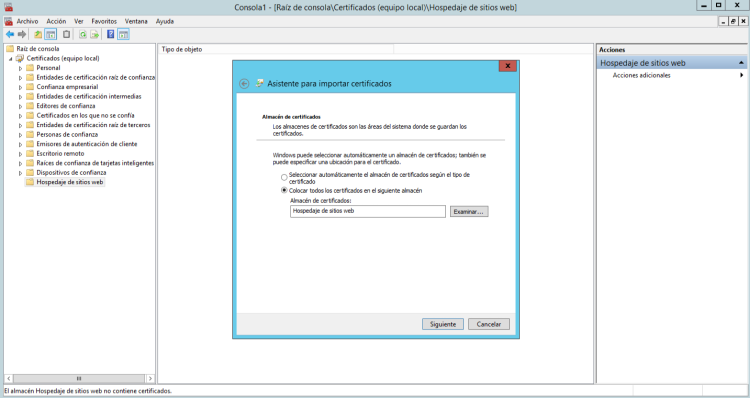The width and height of the screenshot is (750, 398).
Task: Select automatic certificate store radio option
Action: point(284,177)
